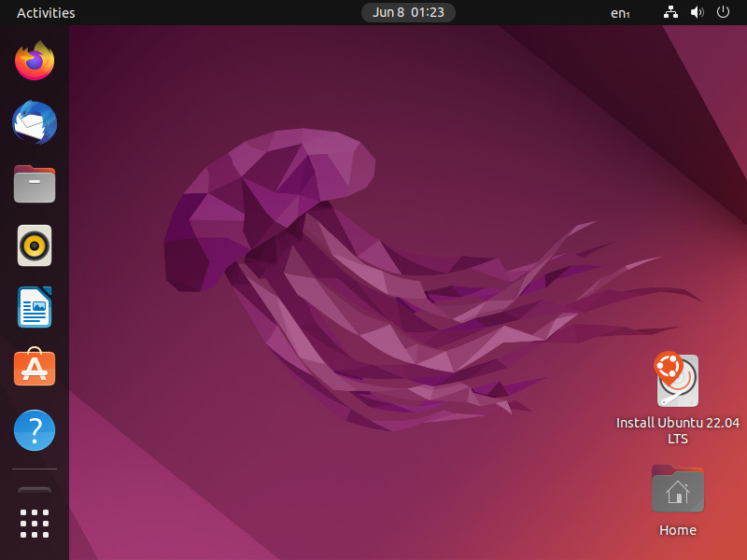Screen dimensions: 747x560
Task: Start Rhythmbox music player
Action: (34, 245)
